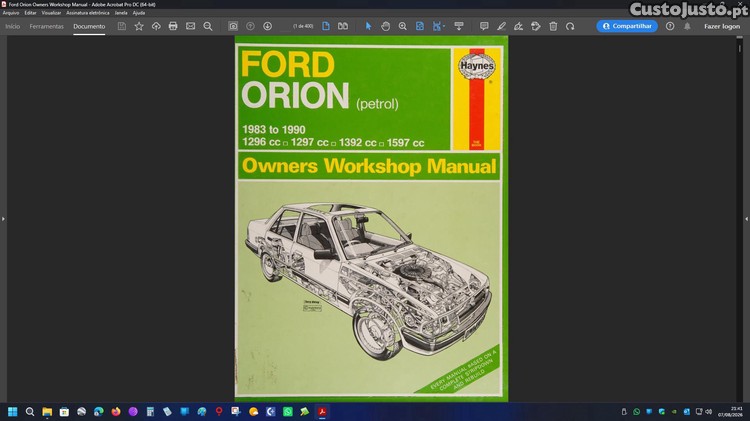Image resolution: width=750 pixels, height=421 pixels.
Task: Click the stamp tool icon
Action: (536, 26)
